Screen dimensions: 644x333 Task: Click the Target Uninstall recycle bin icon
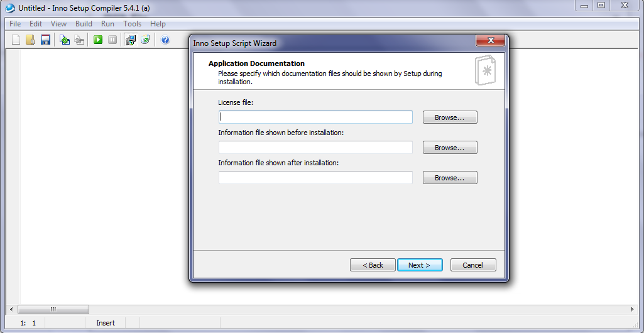pos(145,40)
